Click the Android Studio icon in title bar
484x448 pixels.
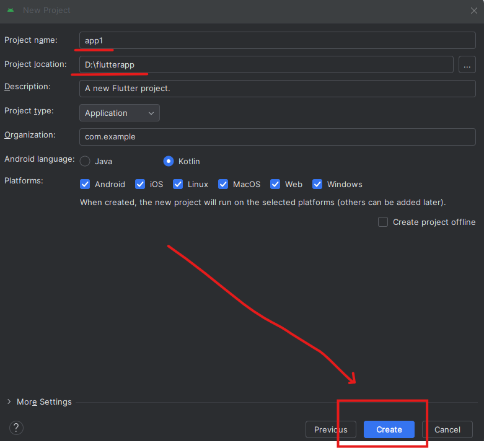tap(11, 10)
